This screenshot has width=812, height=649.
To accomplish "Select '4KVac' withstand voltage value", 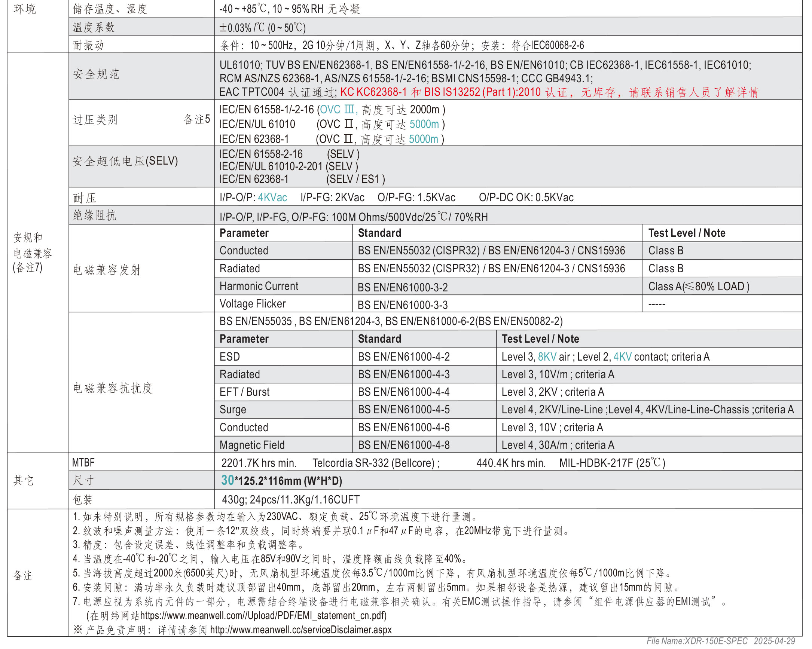I will 272,198.
